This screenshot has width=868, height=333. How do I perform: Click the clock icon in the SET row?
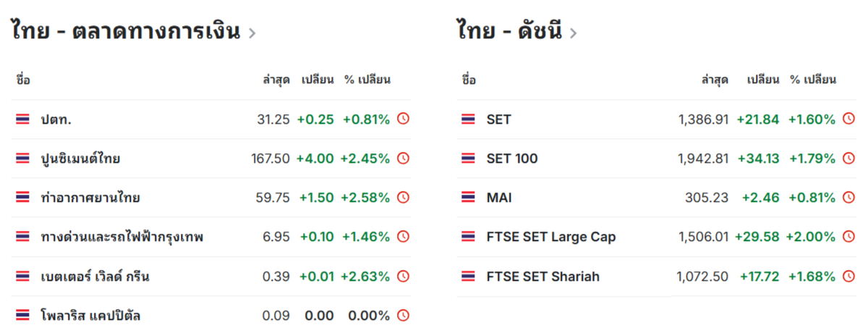coord(849,119)
